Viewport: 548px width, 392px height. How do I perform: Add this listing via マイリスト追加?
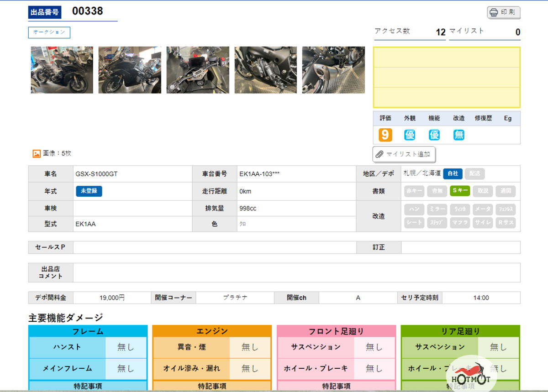coord(404,154)
